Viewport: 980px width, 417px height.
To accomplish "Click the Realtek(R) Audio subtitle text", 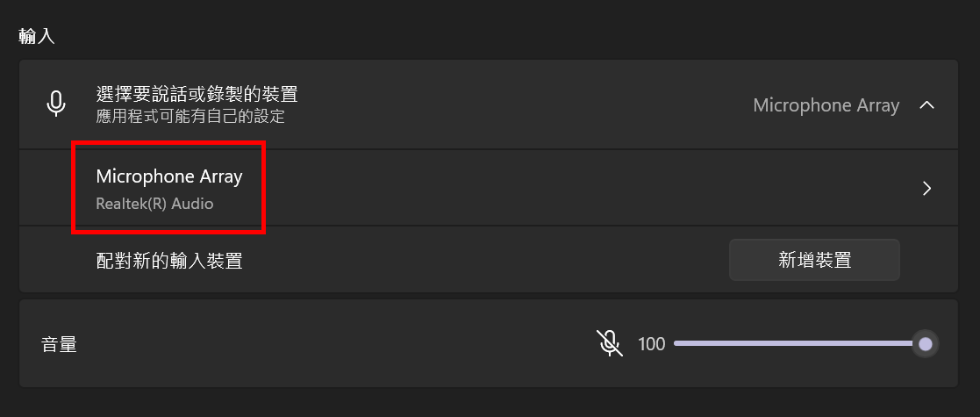I will (154, 204).
